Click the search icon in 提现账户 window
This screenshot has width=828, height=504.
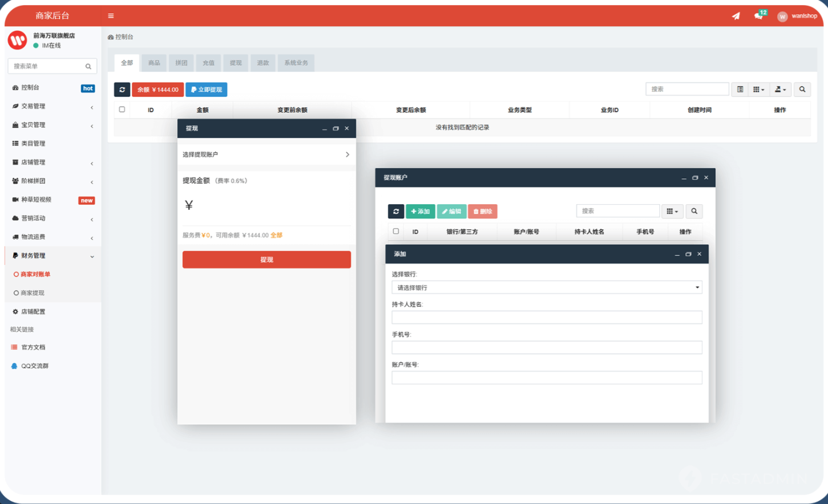pyautogui.click(x=694, y=212)
